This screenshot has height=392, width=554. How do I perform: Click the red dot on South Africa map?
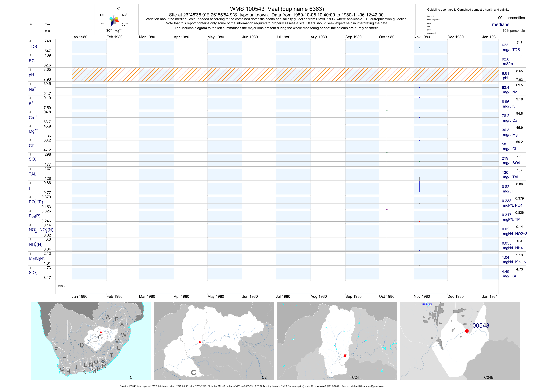point(101,332)
